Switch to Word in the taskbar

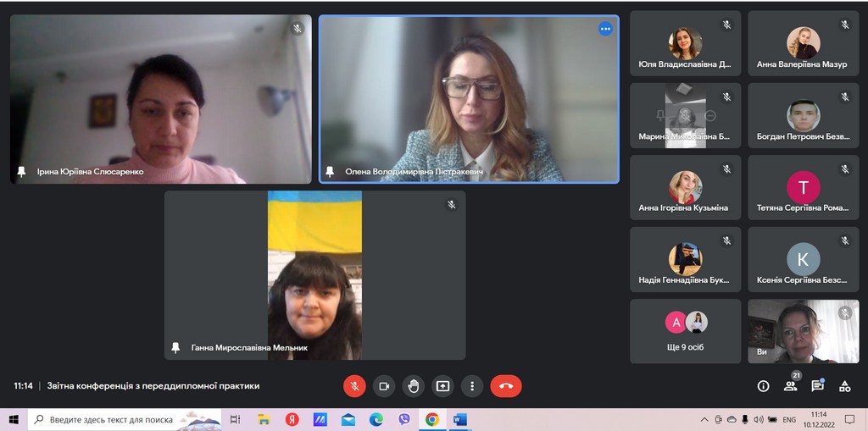click(x=459, y=419)
